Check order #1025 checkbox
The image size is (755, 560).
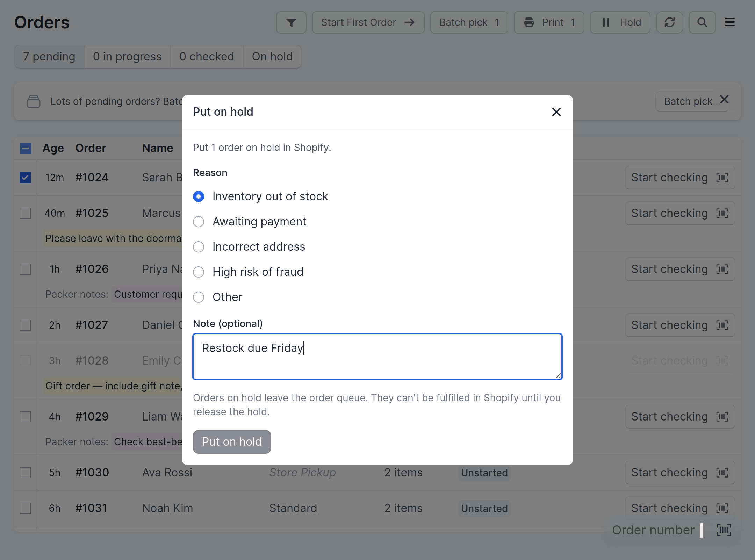tap(25, 213)
